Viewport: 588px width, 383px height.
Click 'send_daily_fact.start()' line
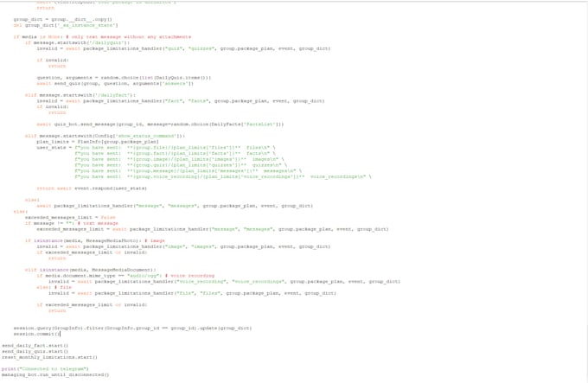tap(35, 346)
